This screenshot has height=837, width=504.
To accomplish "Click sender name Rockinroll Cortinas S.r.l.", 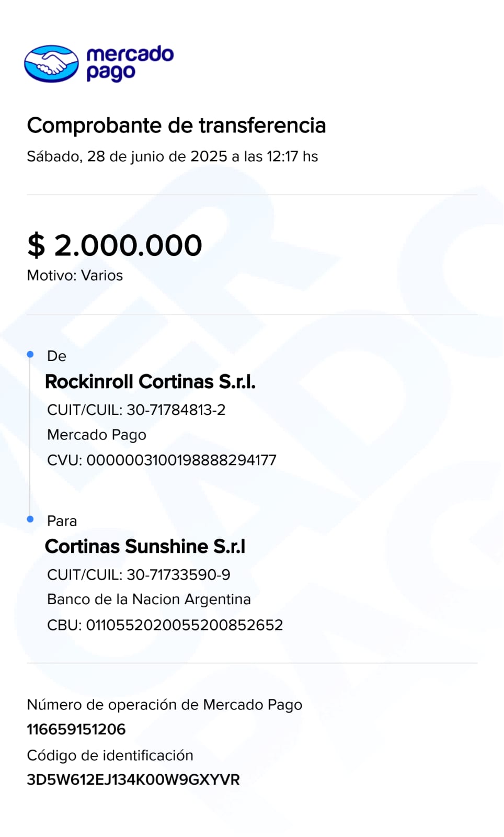I will pyautogui.click(x=150, y=382).
